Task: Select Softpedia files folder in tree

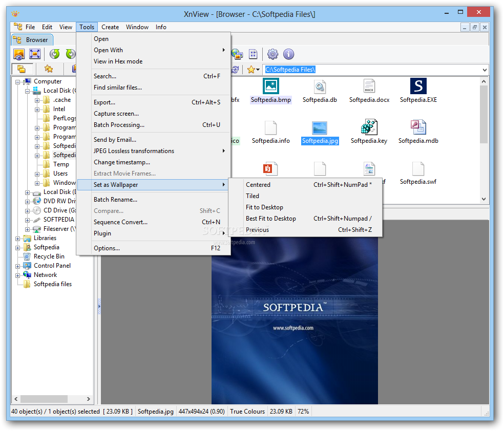Action: [x=52, y=284]
